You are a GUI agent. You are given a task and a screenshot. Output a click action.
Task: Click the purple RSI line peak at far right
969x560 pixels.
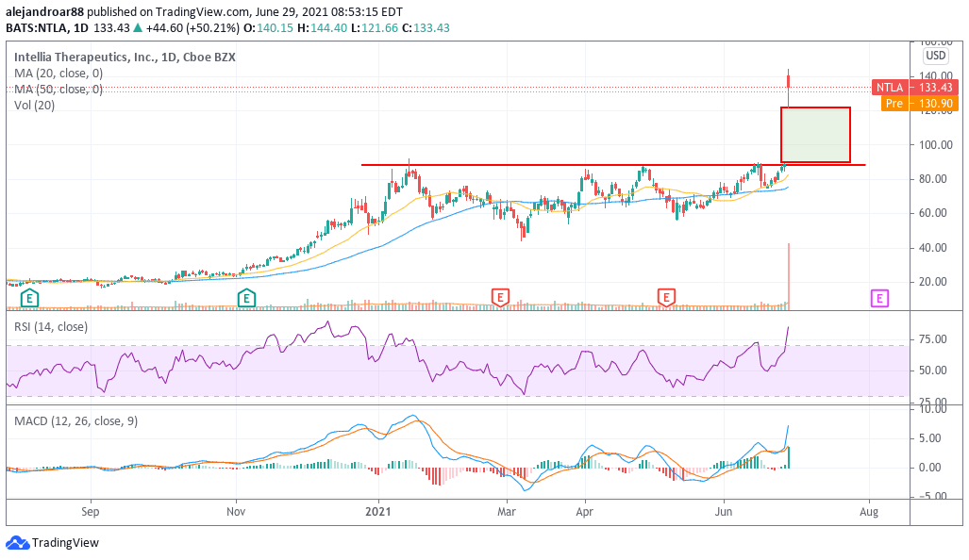788,328
